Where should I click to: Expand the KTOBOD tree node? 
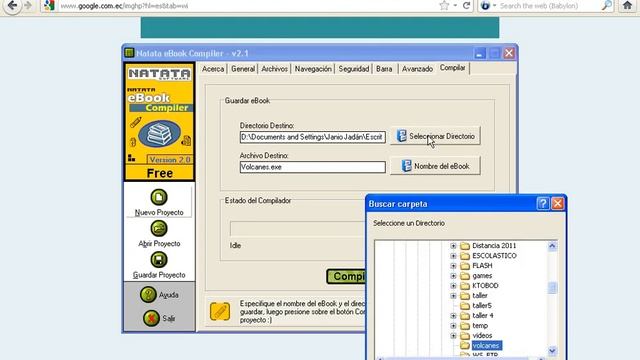(453, 286)
